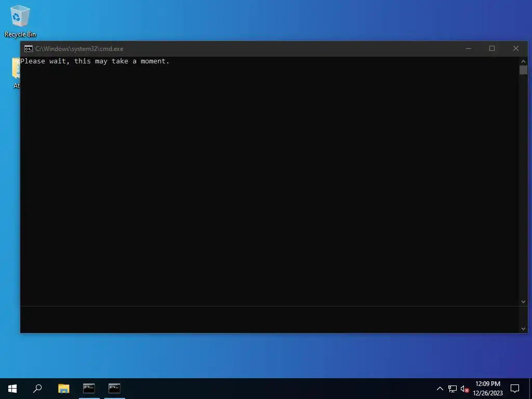Image resolution: width=532 pixels, height=399 pixels.
Task: Click the Show desktop sliver at the taskbar edge
Action: (x=530, y=389)
